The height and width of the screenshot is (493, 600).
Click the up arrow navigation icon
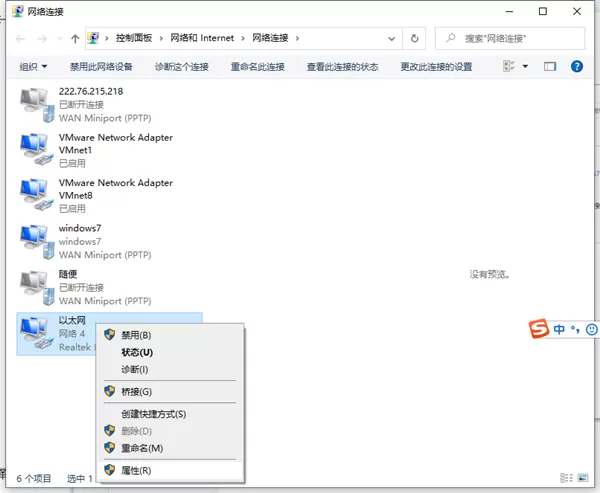(x=75, y=38)
